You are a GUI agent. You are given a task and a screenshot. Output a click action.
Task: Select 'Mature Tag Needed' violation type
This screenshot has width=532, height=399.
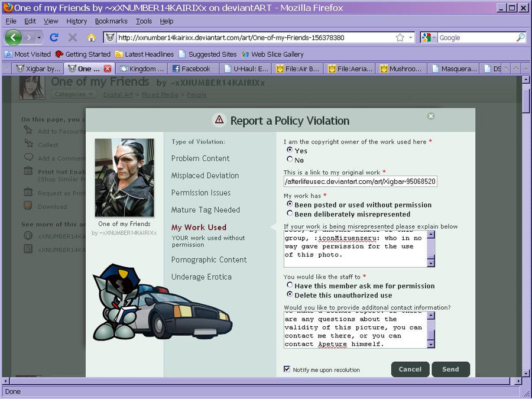(x=205, y=210)
